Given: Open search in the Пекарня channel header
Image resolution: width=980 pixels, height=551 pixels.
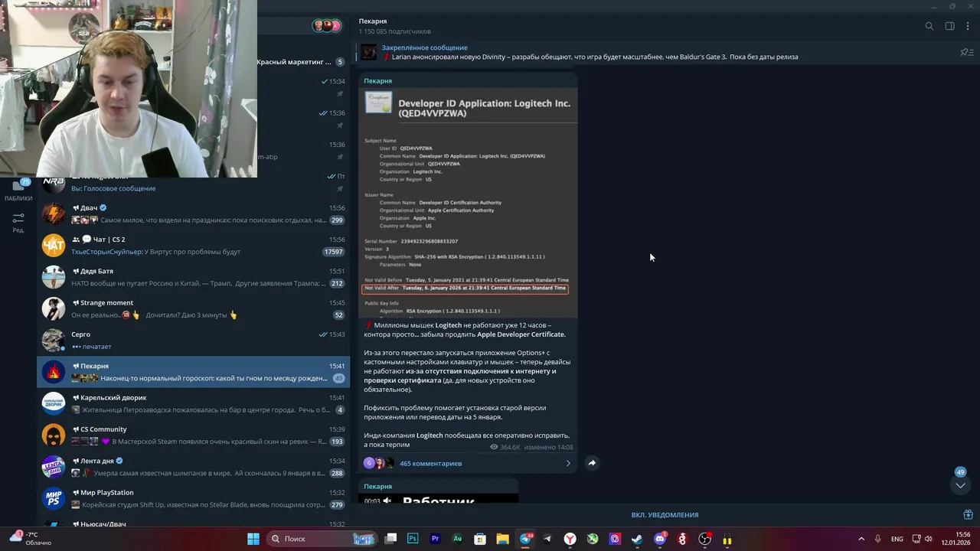Looking at the screenshot, I should 929,26.
